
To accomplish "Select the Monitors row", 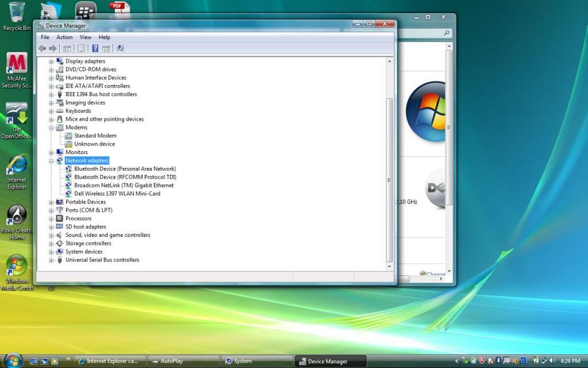I will pos(76,152).
